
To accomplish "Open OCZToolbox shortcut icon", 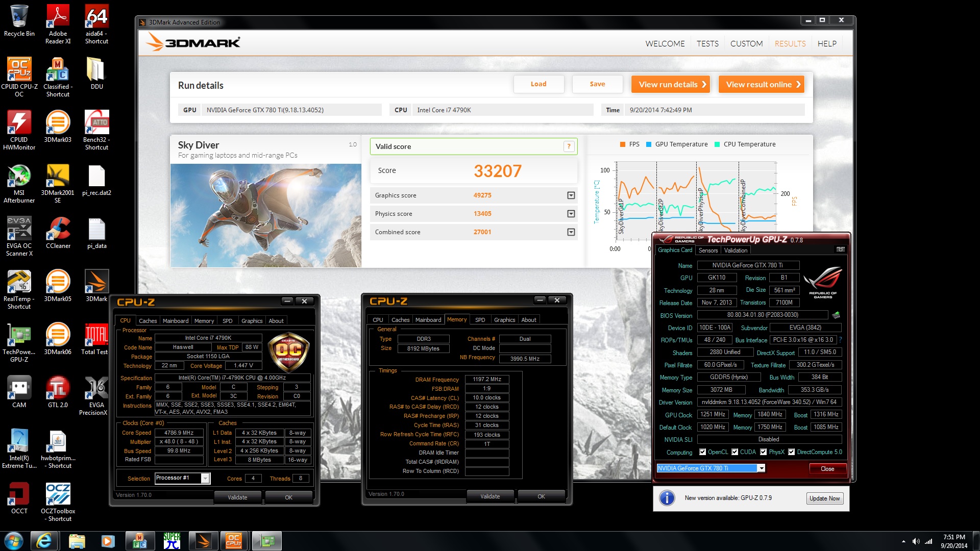I will click(58, 502).
